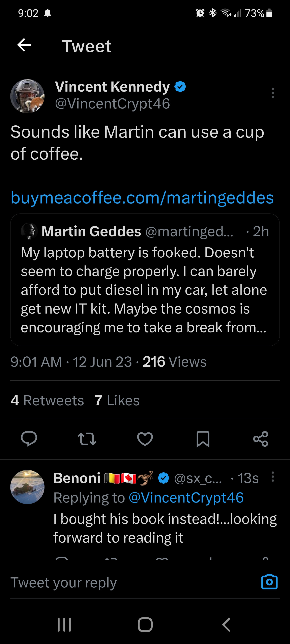Open the reply speech bubble icon
Screen dimensions: 290x644
(x=29, y=439)
